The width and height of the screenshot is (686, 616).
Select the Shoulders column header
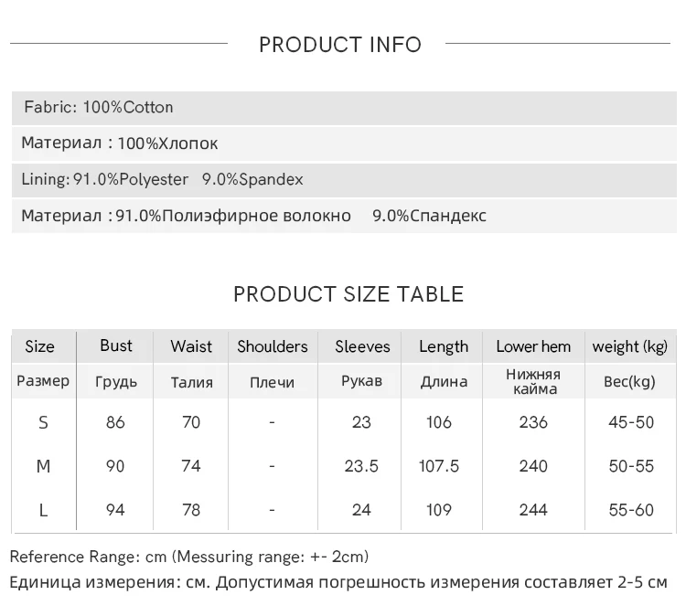(x=272, y=346)
